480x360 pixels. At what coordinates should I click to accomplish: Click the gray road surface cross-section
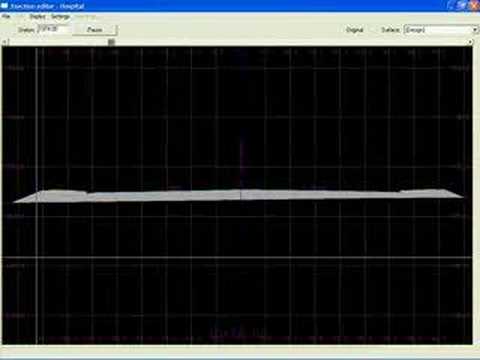[x=238, y=196]
